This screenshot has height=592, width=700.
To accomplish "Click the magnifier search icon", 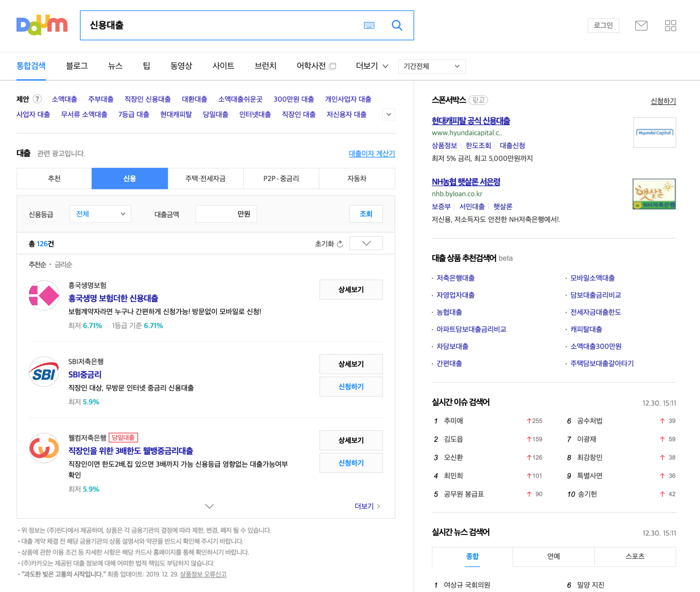I will pyautogui.click(x=397, y=25).
